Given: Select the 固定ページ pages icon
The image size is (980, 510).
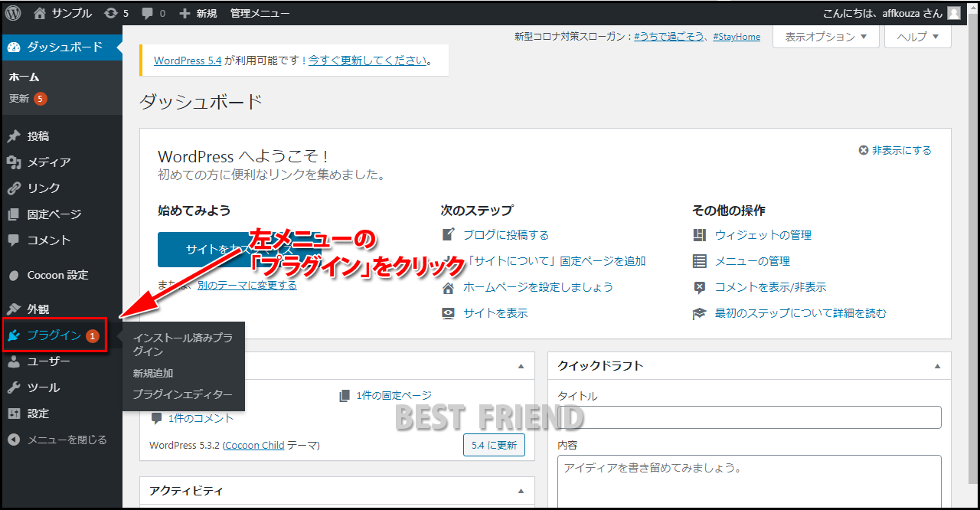Looking at the screenshot, I should [14, 214].
